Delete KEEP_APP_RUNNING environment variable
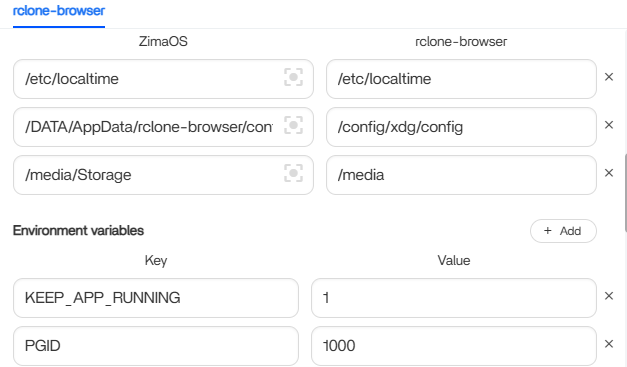The image size is (627, 367). [x=609, y=296]
